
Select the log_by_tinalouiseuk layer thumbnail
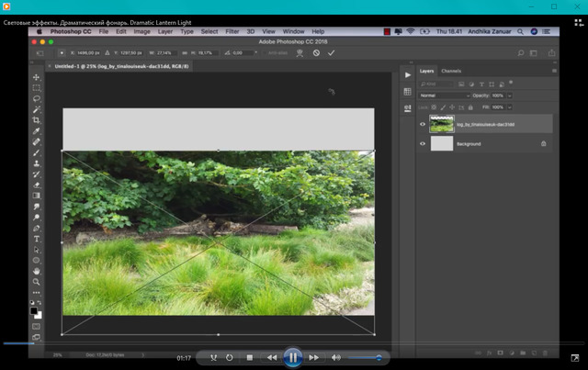(x=442, y=124)
